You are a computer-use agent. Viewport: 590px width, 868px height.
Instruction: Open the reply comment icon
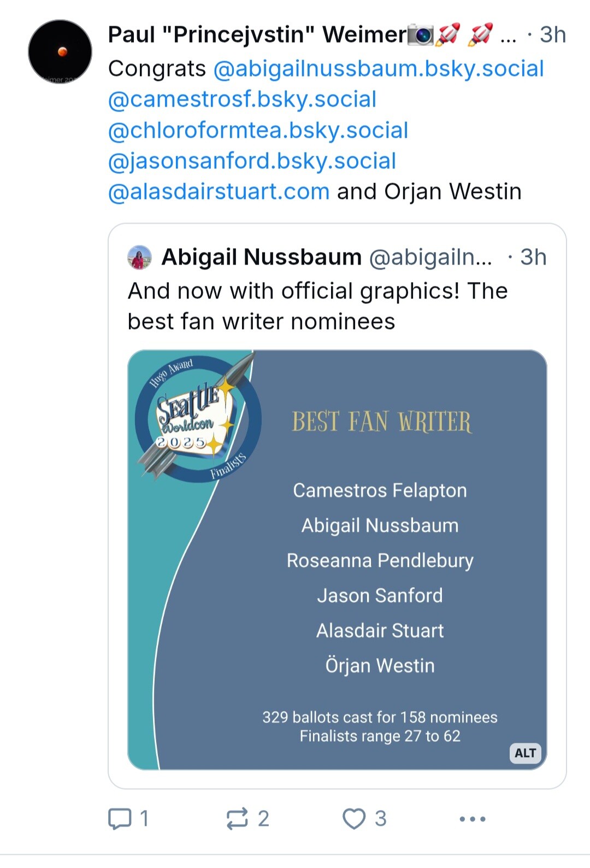(120, 818)
